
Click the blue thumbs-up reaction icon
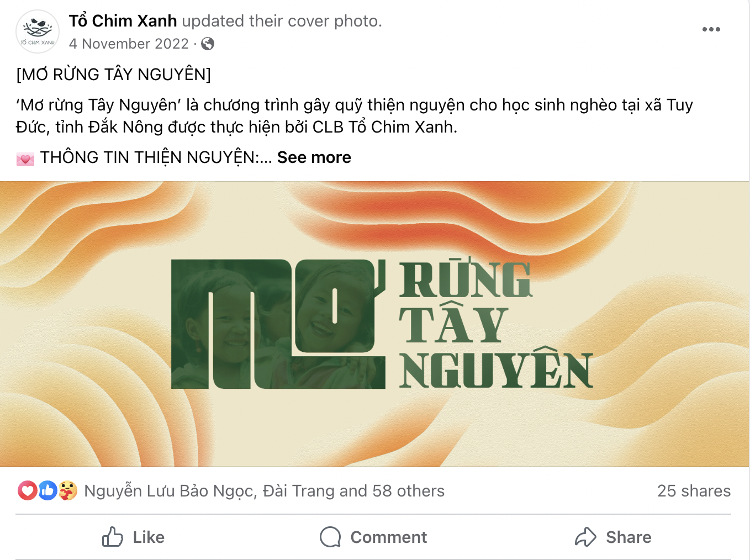click(x=48, y=490)
